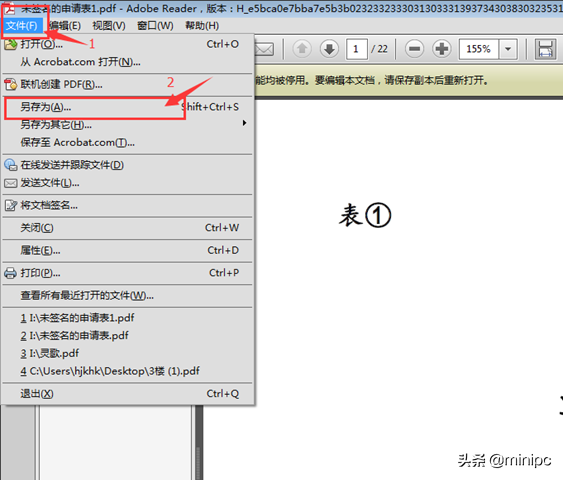Open recent file 4 3楼 (1).pdf

[127, 371]
